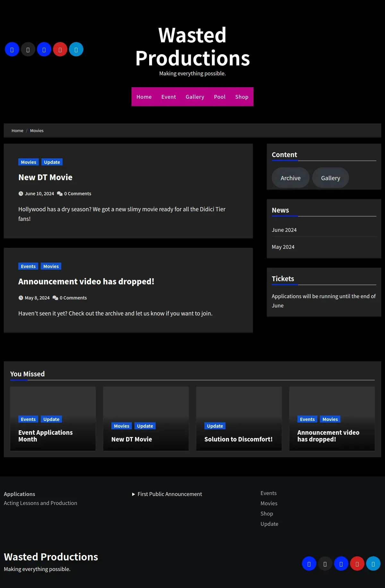Click the dark gray social icon in header
This screenshot has width=385, height=588.
28,49
